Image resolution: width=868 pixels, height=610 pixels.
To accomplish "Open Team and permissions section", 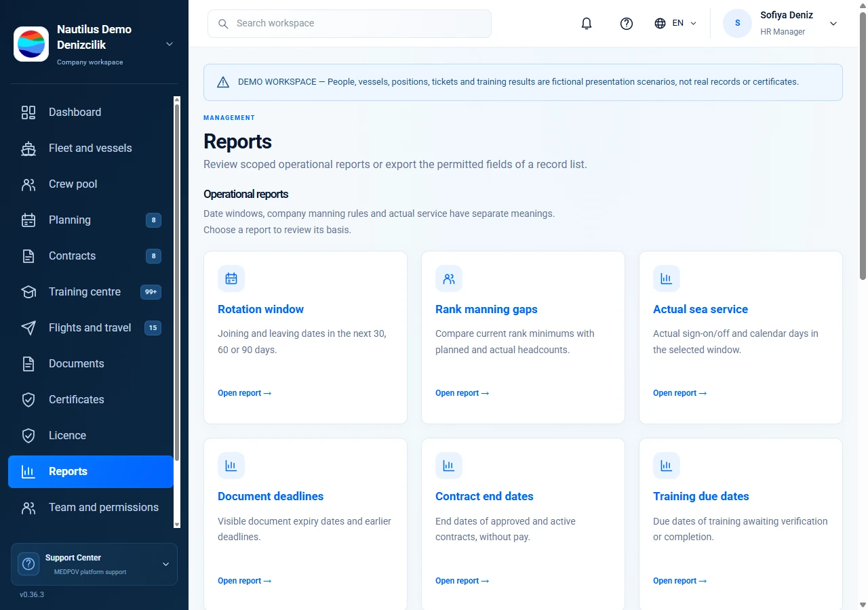I will [x=91, y=508].
